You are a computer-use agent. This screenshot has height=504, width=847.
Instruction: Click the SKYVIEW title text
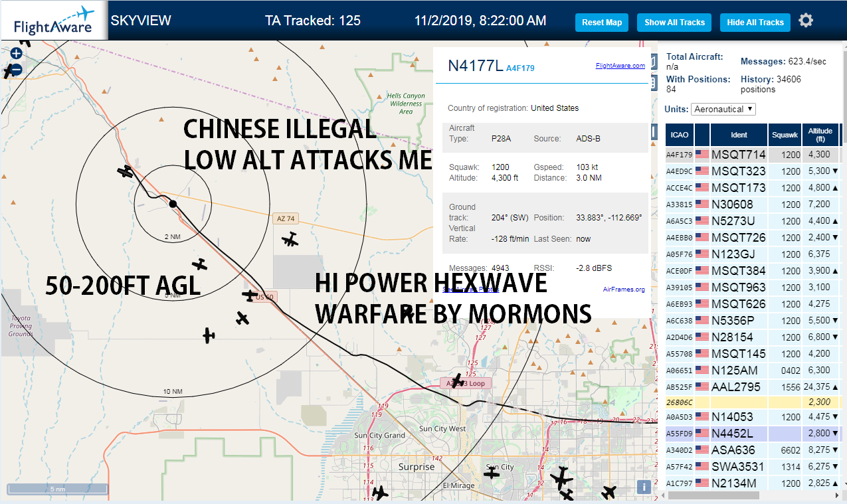pyautogui.click(x=141, y=21)
